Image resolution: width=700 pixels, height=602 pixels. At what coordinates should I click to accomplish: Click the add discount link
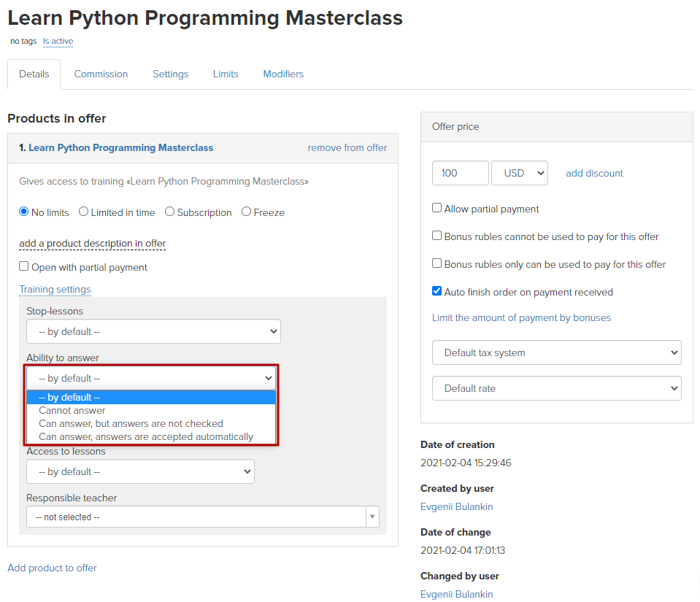594,173
